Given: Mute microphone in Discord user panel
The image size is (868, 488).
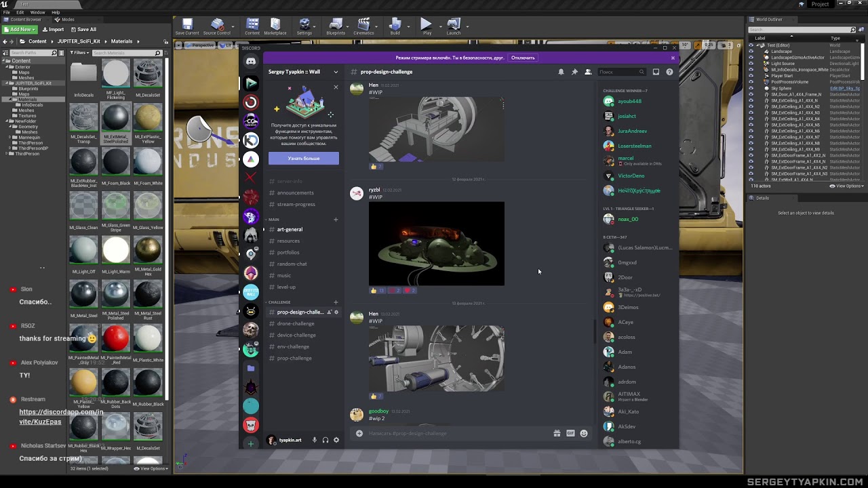Looking at the screenshot, I should (x=314, y=440).
